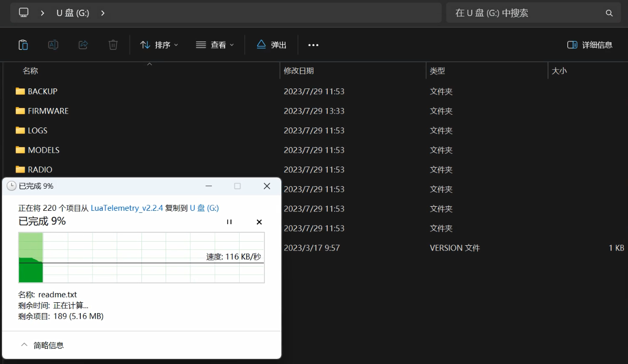The height and width of the screenshot is (364, 628).
Task: Click the This PC monitor icon in address bar
Action: tap(24, 13)
